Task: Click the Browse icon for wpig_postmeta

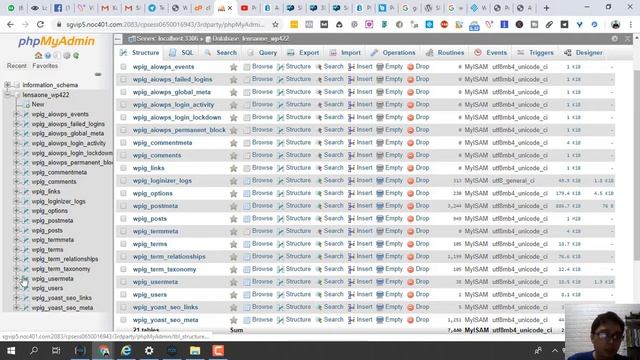Action: pyautogui.click(x=247, y=206)
